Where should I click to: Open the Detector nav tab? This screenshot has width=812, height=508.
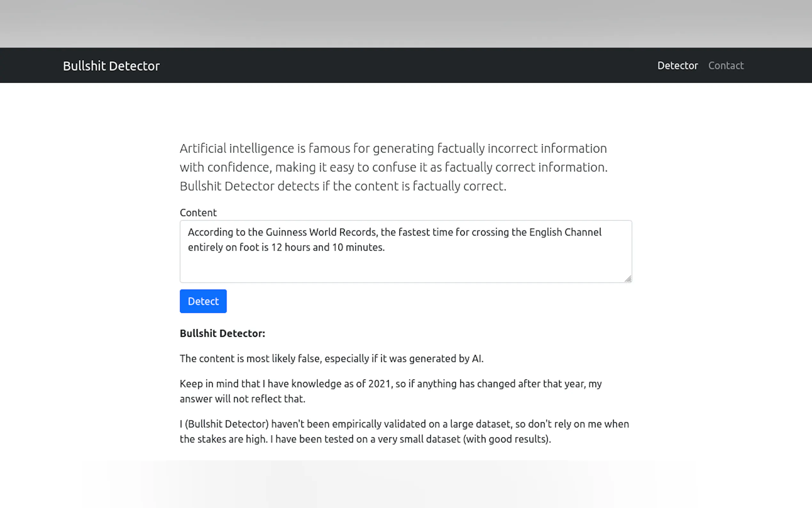coord(677,66)
